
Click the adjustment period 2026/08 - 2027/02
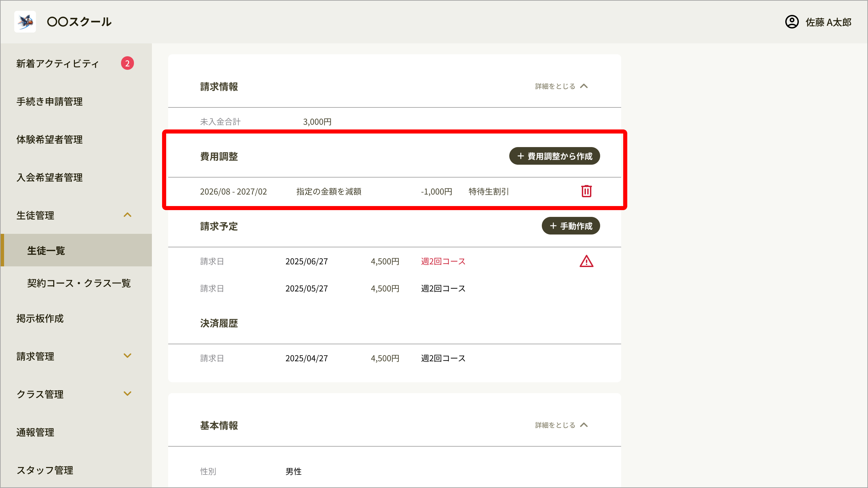[x=233, y=191]
